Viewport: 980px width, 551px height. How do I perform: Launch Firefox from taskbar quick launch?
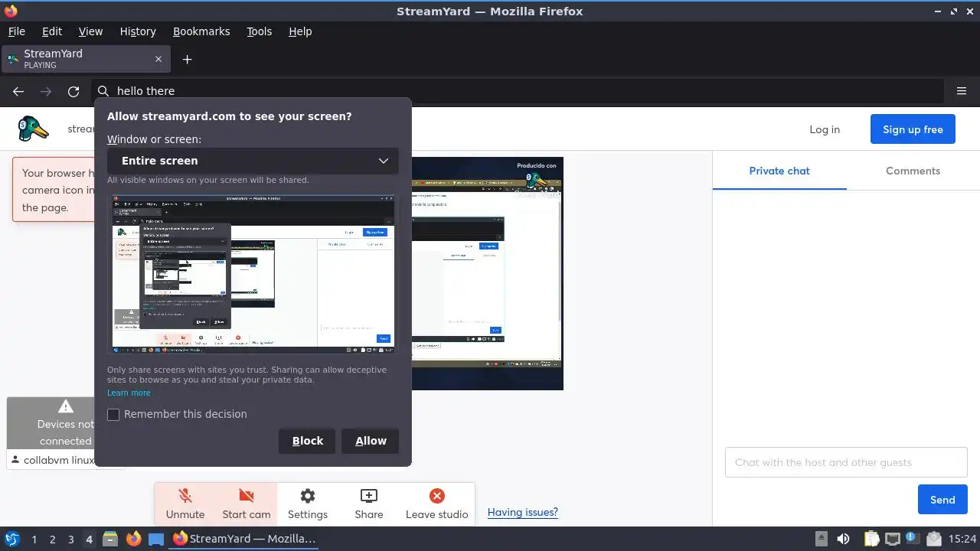click(x=133, y=539)
